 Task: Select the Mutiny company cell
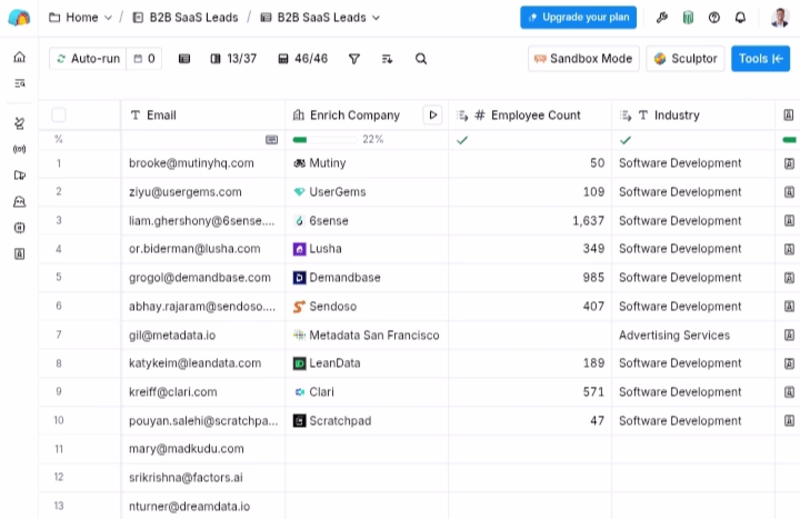(x=367, y=163)
